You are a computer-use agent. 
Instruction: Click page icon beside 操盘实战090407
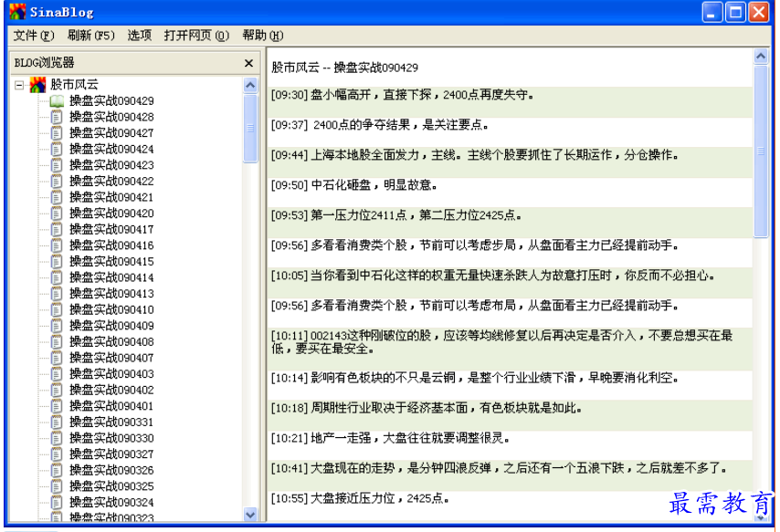[57, 358]
